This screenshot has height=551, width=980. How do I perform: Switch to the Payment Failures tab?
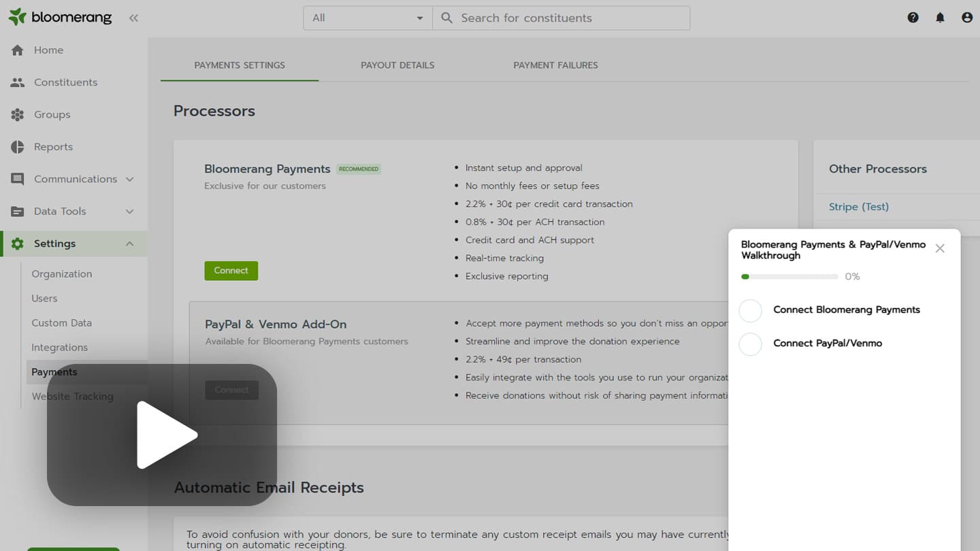[x=555, y=65]
